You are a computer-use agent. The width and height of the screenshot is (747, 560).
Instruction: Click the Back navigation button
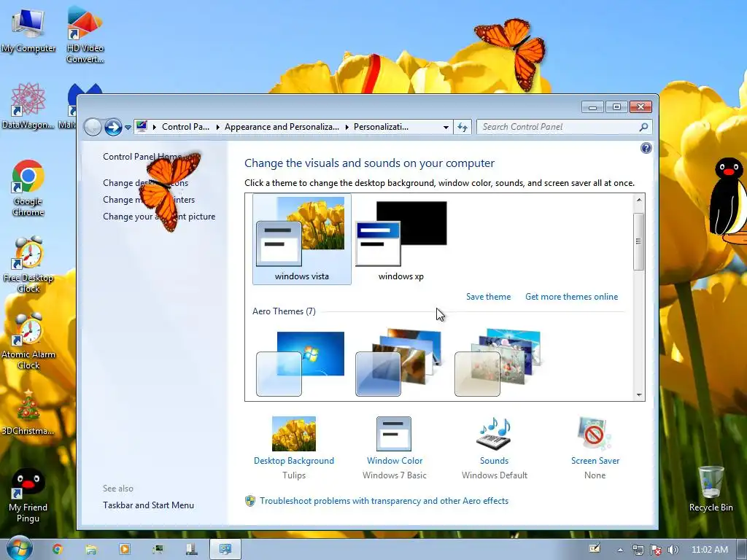(93, 127)
